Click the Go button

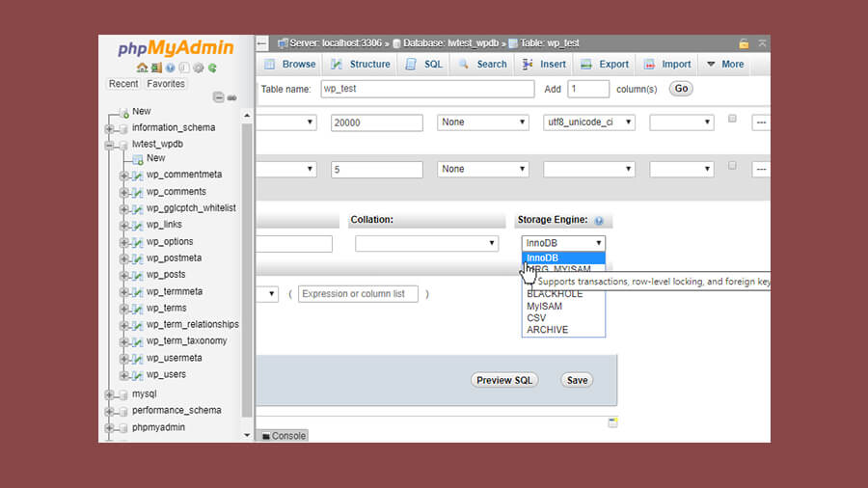[x=681, y=89]
